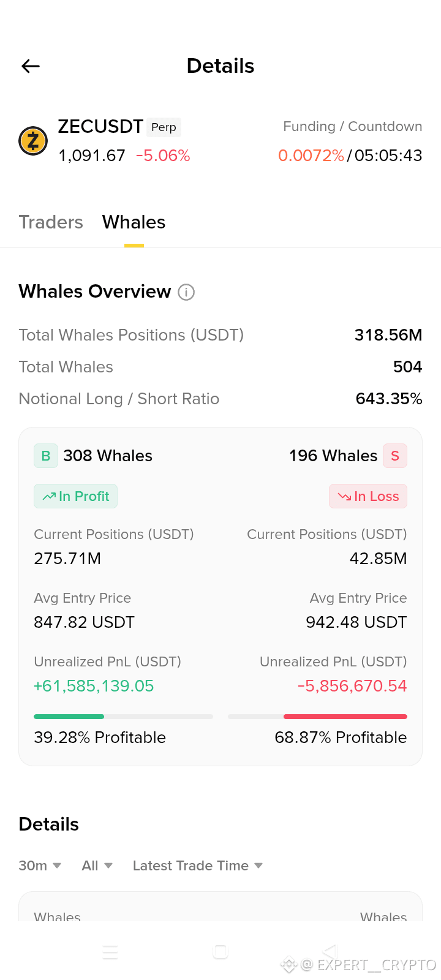Viewport: 441px width, 980px height.
Task: Tap the red short profitable progress bar
Action: (317, 716)
